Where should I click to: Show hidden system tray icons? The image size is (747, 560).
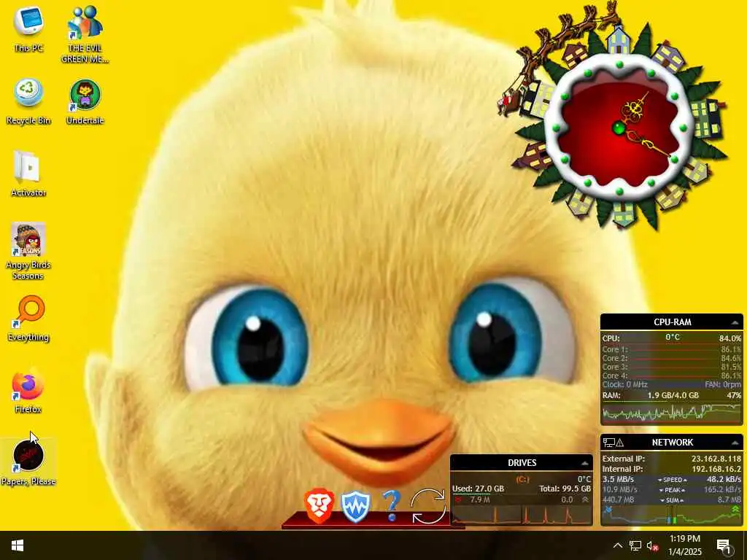[x=617, y=545]
